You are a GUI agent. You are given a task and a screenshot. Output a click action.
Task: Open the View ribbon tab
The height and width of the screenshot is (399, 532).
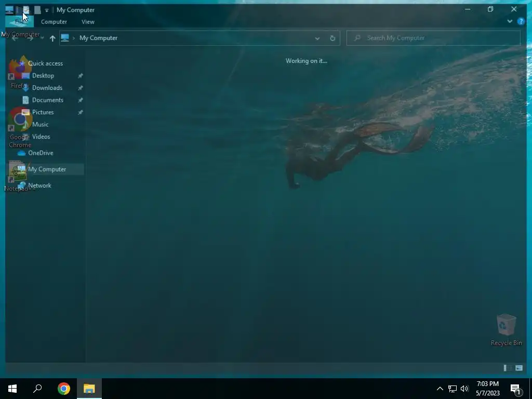tap(88, 22)
